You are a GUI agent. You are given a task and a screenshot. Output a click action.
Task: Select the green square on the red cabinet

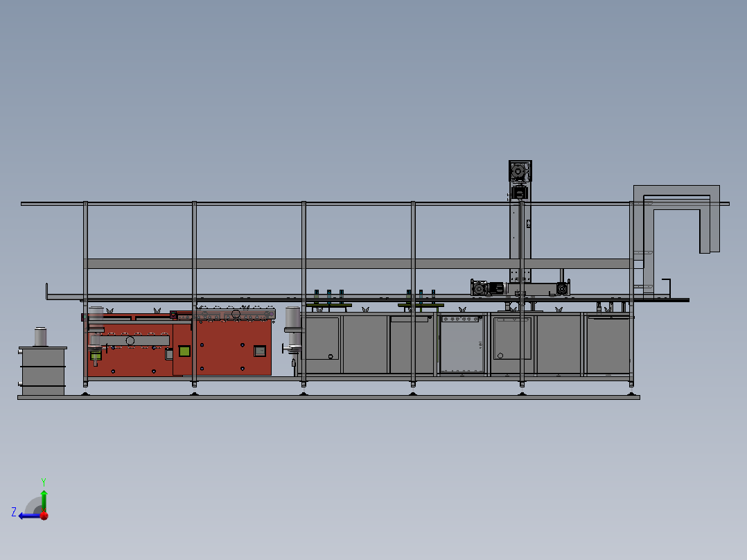184,351
